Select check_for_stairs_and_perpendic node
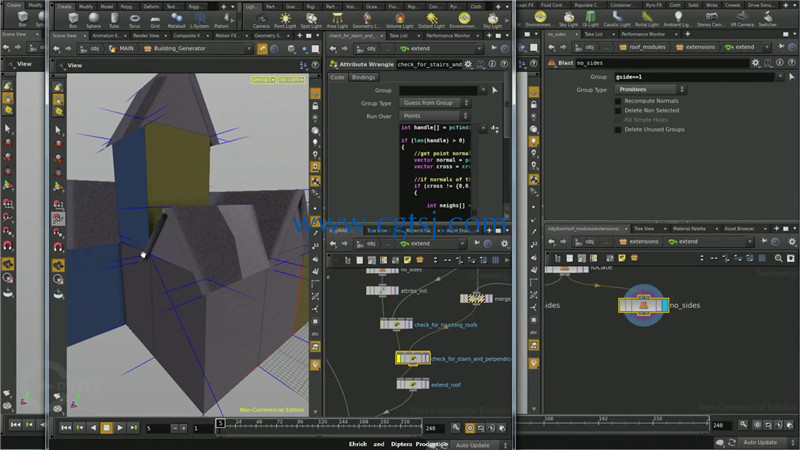This screenshot has width=800, height=450. pyautogui.click(x=413, y=359)
